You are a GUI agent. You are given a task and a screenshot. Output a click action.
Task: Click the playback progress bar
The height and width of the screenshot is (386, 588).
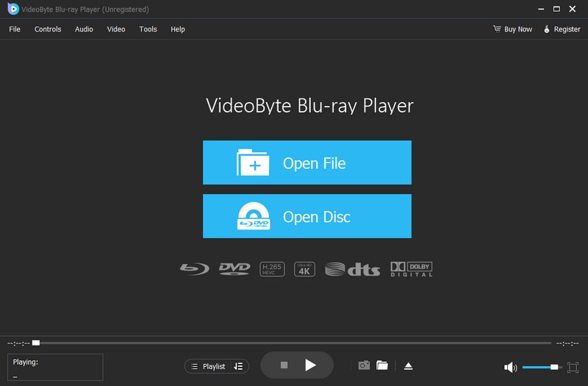pyautogui.click(x=293, y=343)
